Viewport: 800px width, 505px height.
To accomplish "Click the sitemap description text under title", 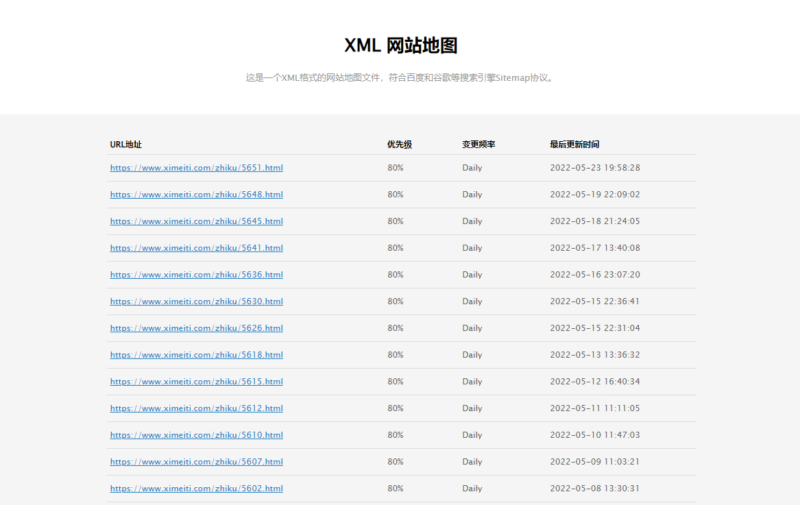I will [400, 77].
